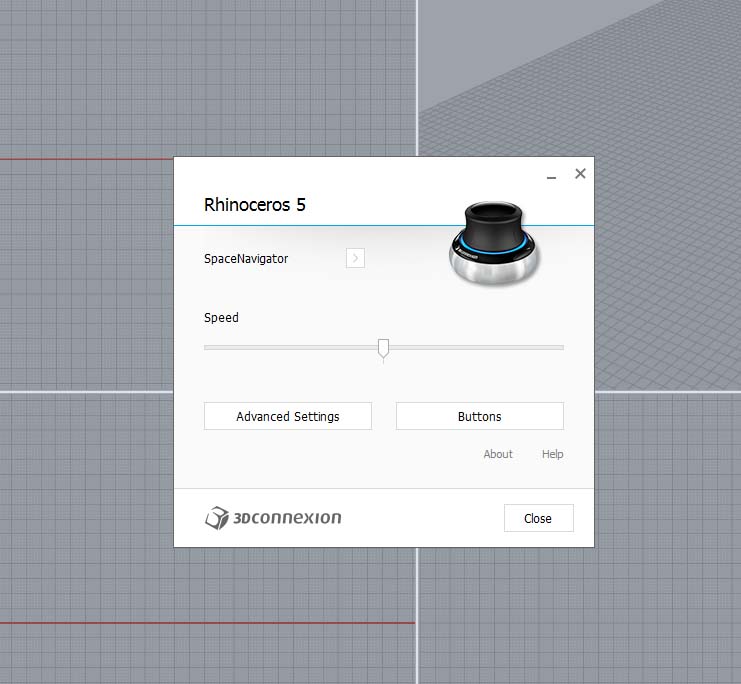Open the Buttons configuration
Image resolution: width=741 pixels, height=684 pixels.
tap(480, 416)
